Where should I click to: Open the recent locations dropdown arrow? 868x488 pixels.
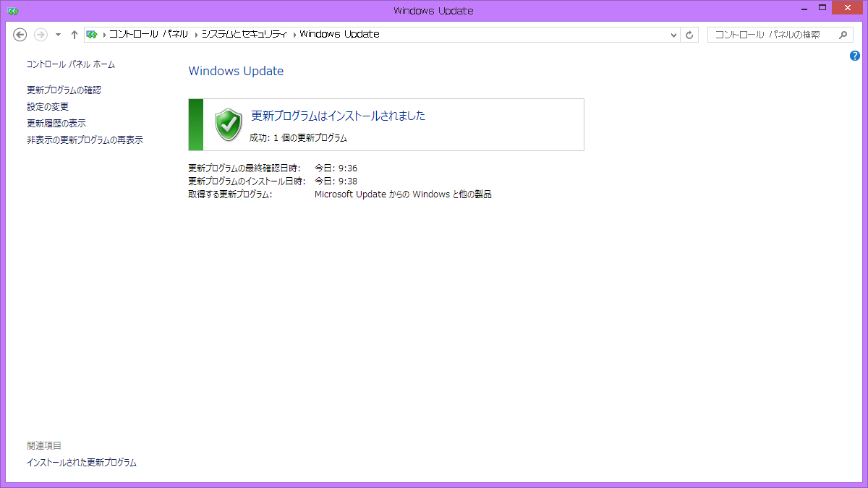pos(58,35)
